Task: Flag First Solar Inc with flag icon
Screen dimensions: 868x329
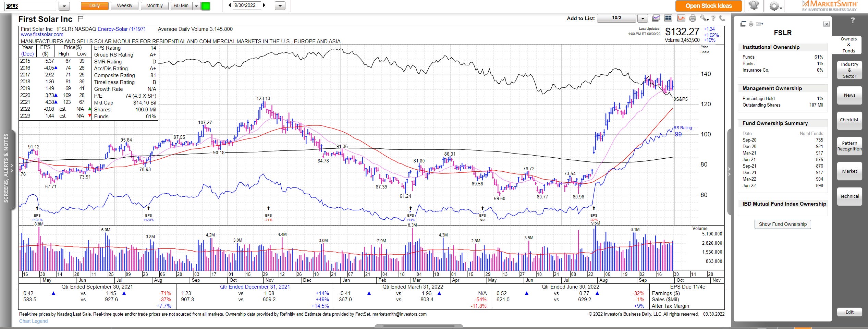Action: [81, 19]
